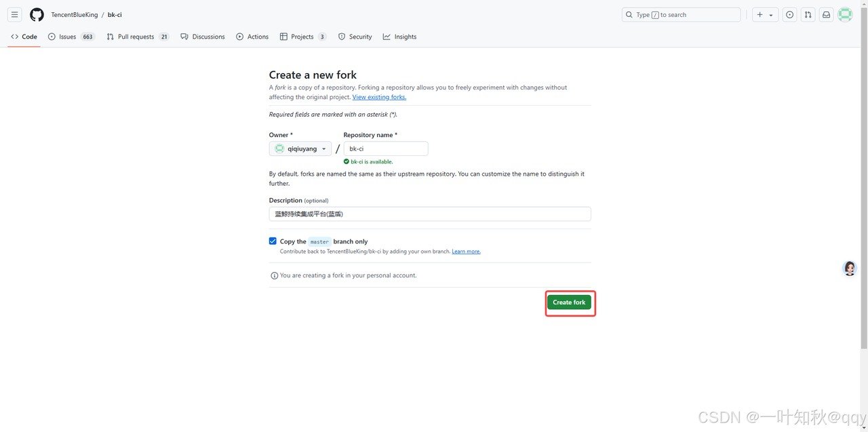Image resolution: width=868 pixels, height=432 pixels.
Task: Open the View existing forks link
Action: pos(379,97)
